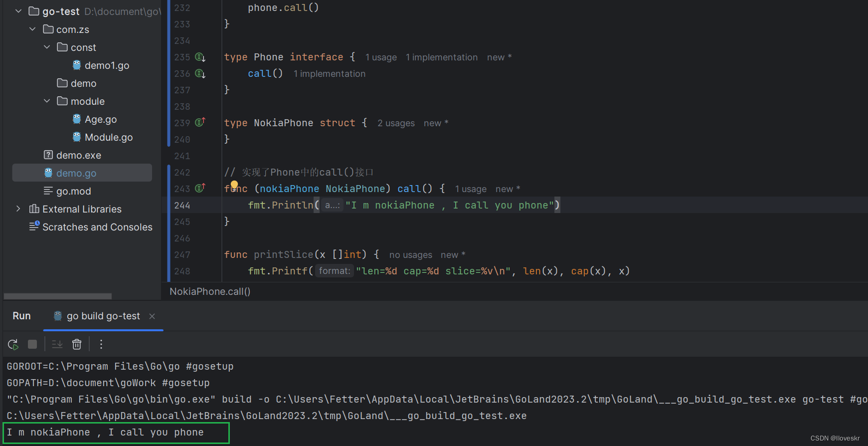This screenshot has width=868, height=446.
Task: Click the demo.exe file icon
Action: click(48, 155)
